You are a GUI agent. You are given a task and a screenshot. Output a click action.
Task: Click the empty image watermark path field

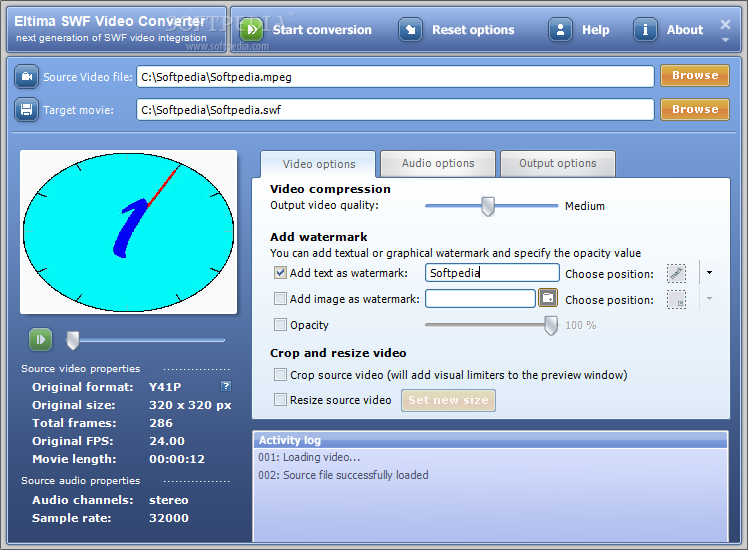point(480,299)
